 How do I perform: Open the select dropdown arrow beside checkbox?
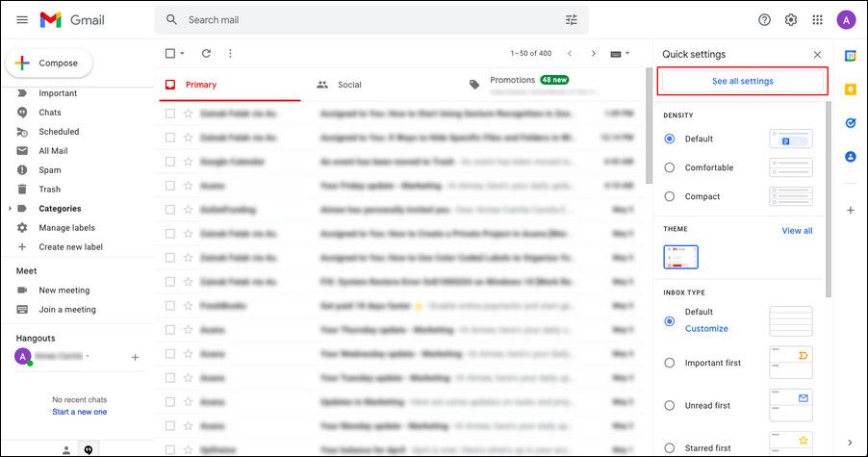coord(182,54)
